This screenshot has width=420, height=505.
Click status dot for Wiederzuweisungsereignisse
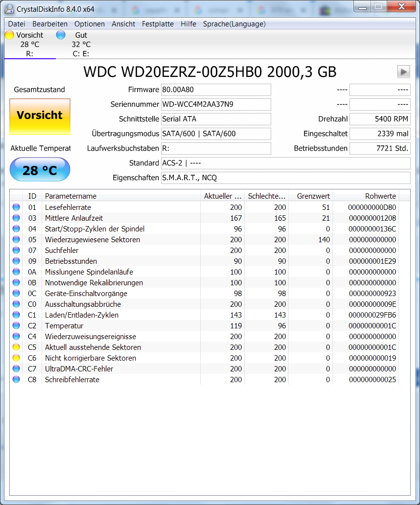16,336
